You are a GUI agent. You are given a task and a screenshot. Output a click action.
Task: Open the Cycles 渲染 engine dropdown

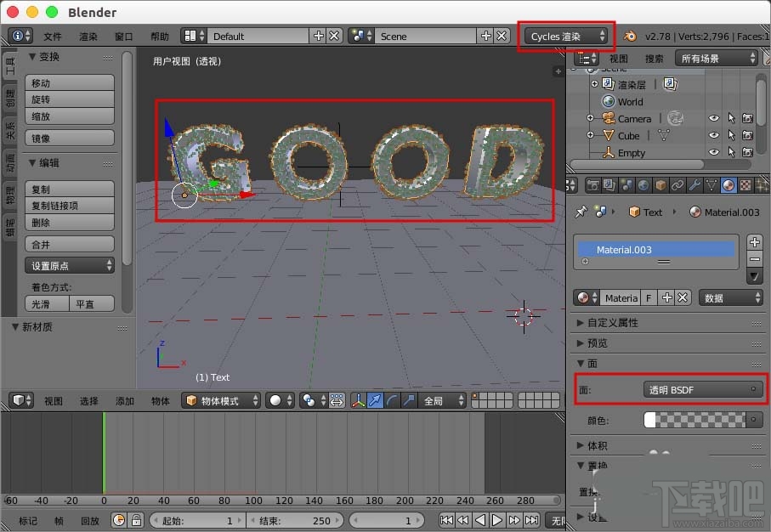[x=565, y=37]
